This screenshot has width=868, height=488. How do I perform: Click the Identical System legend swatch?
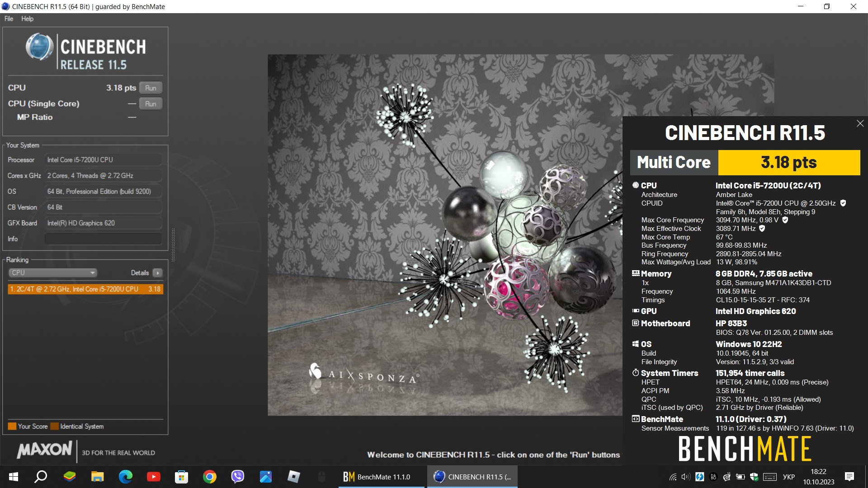coord(55,426)
